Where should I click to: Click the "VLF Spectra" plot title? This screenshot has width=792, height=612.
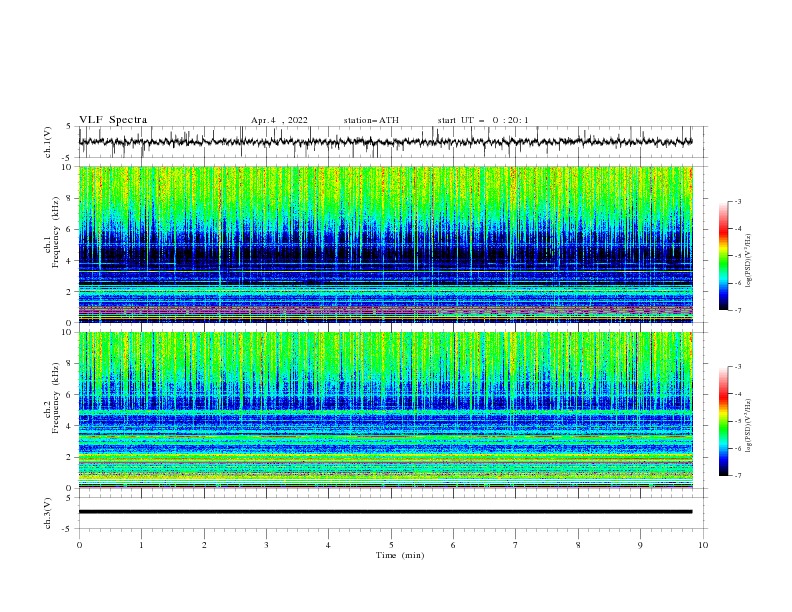point(113,120)
